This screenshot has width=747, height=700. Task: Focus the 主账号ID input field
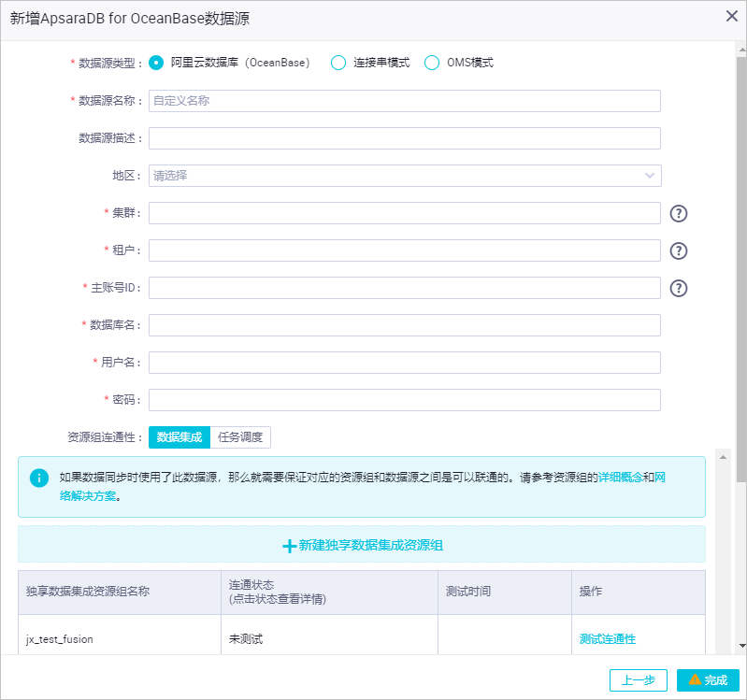(x=405, y=288)
